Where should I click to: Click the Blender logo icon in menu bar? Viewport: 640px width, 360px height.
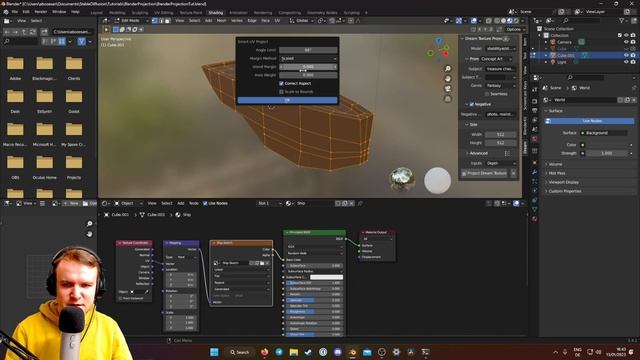click(6, 12)
